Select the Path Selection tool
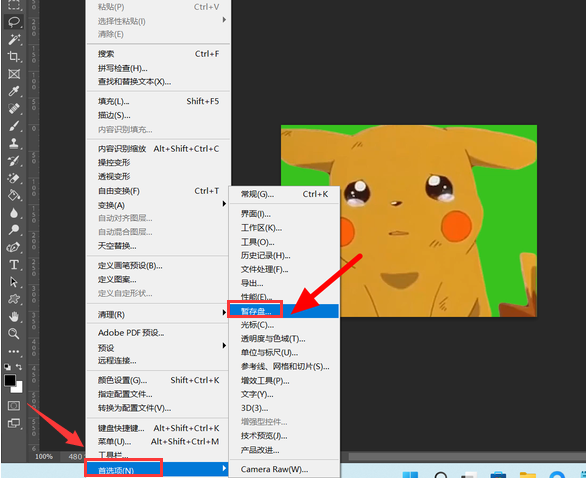This screenshot has height=478, width=586. point(14,282)
